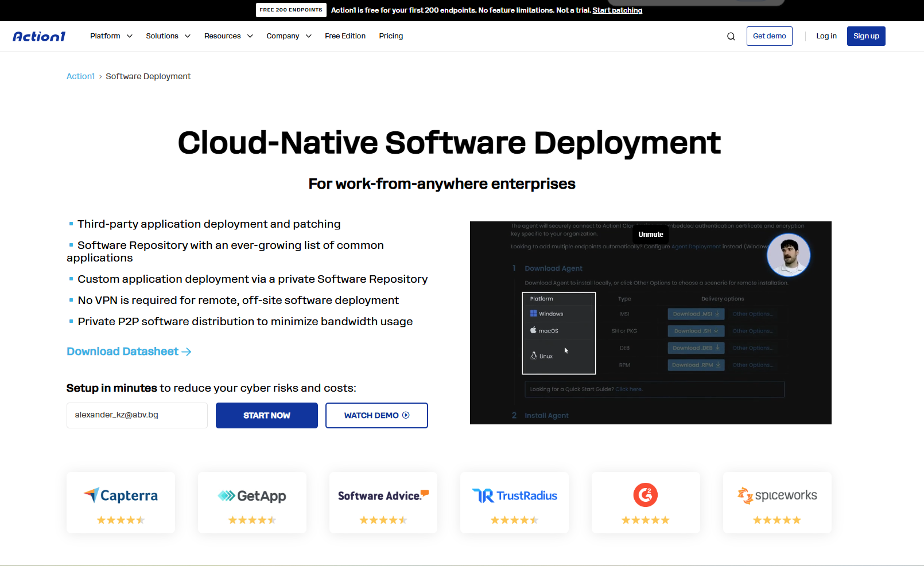Click Download .MSI button in the video
Viewport: 924px width, 566px height.
(696, 314)
